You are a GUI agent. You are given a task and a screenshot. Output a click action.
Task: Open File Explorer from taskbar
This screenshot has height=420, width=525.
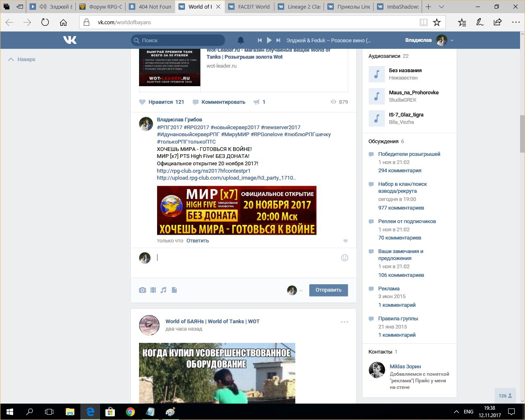click(x=70, y=412)
